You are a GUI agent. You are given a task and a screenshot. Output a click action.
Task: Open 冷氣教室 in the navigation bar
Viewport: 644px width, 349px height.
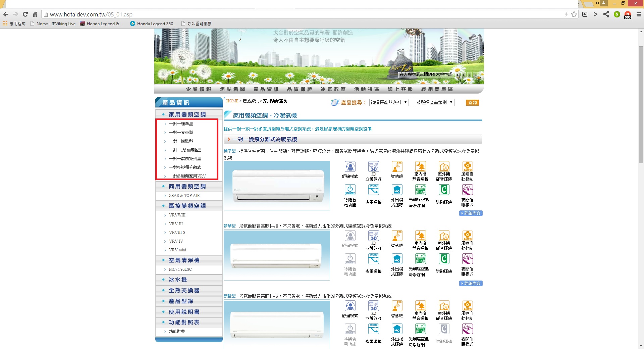pos(333,89)
